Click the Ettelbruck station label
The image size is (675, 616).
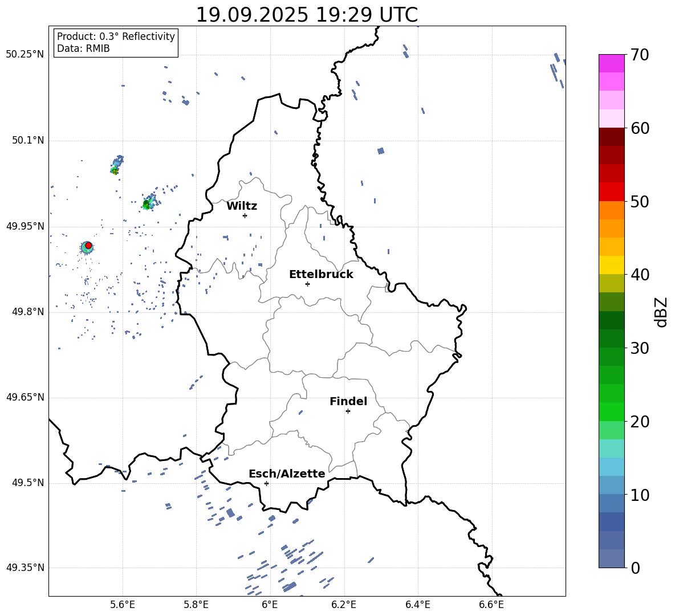tap(321, 275)
